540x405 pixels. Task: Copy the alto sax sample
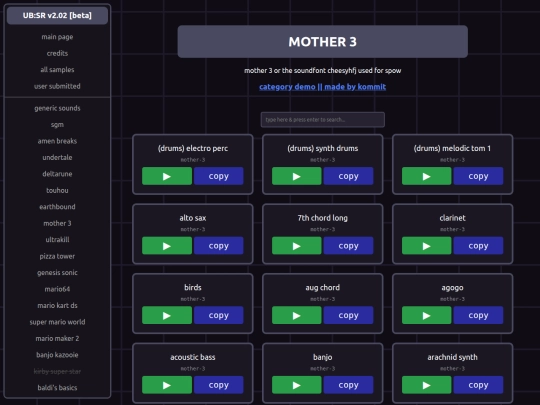click(219, 246)
